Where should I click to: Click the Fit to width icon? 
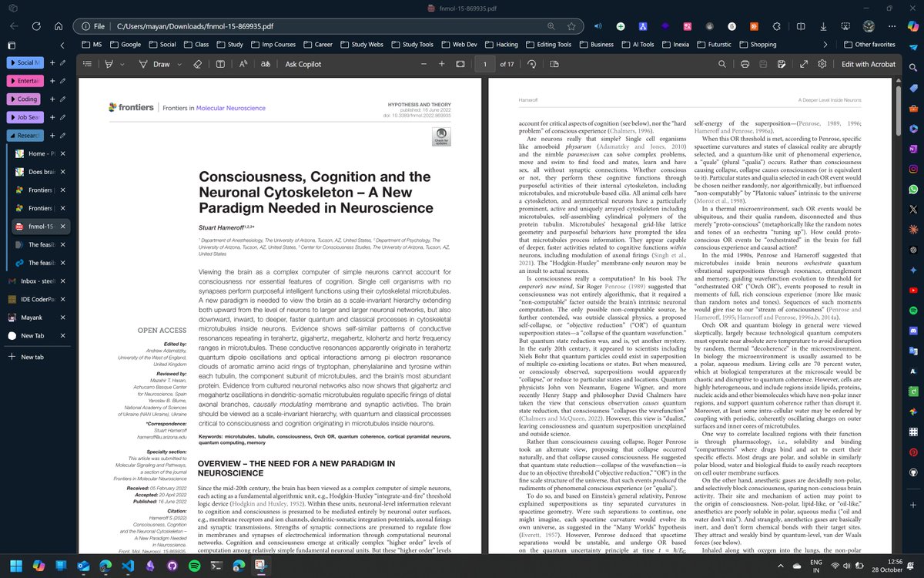click(460, 64)
